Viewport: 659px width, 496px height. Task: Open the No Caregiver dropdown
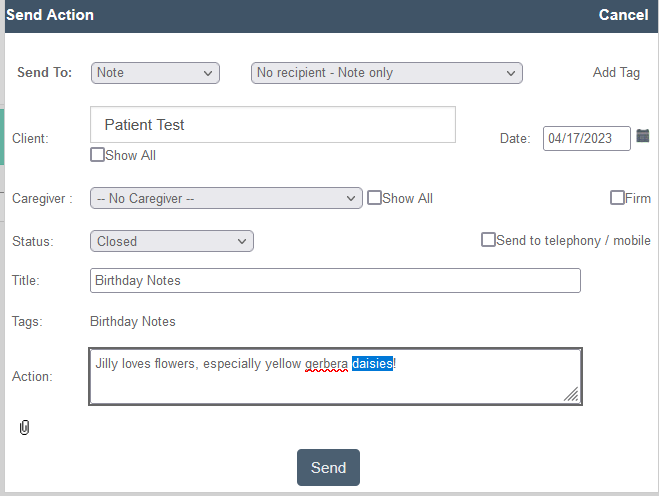(226, 198)
